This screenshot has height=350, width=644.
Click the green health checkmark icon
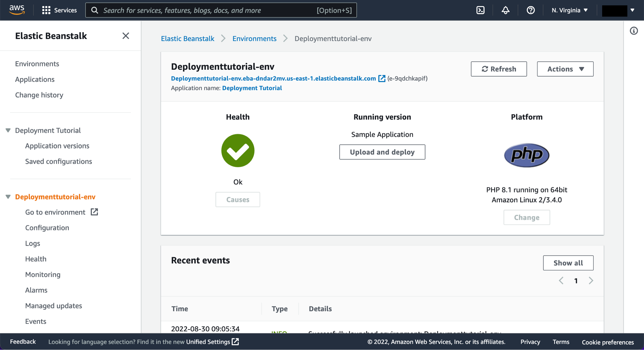pyautogui.click(x=238, y=151)
